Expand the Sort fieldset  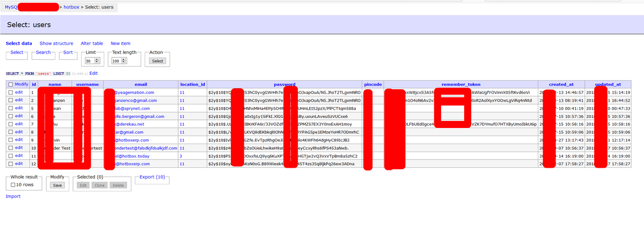click(68, 52)
